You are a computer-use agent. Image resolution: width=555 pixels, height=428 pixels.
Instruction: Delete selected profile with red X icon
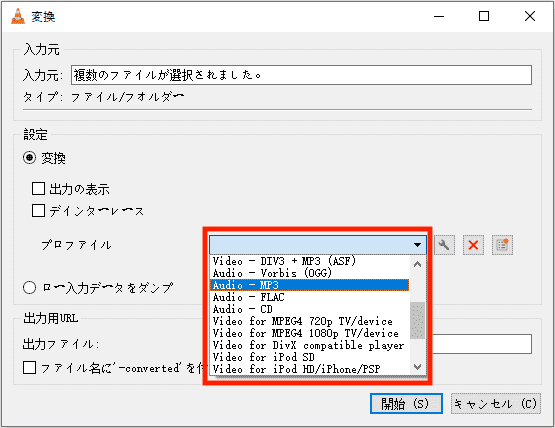[x=473, y=245]
